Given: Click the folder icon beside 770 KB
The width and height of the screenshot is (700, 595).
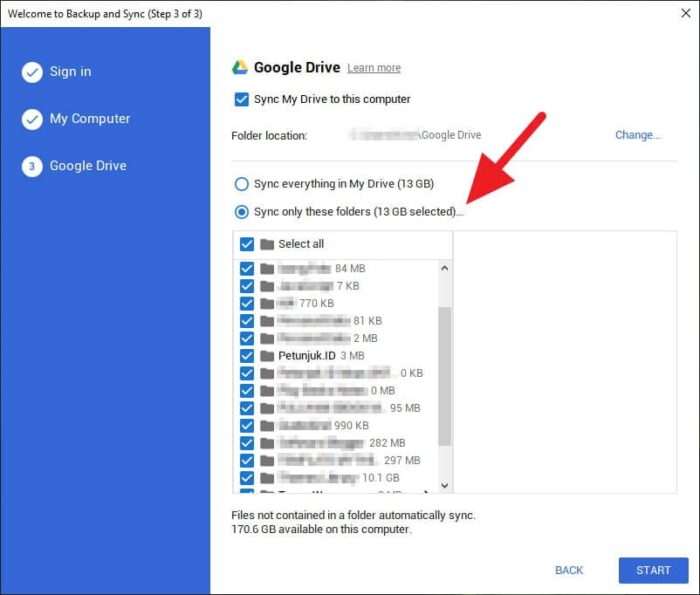Looking at the screenshot, I should 267,304.
